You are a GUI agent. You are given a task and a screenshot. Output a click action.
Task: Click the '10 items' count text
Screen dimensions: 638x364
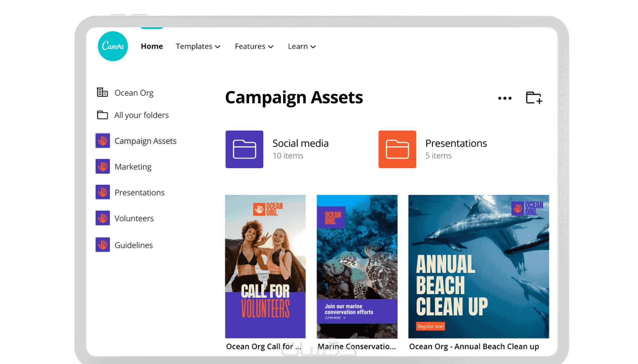288,156
